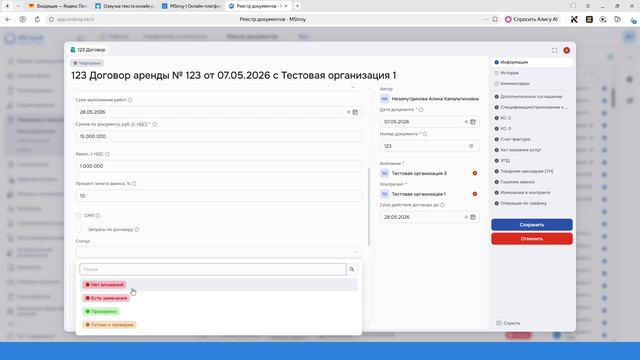Image resolution: width=640 pixels, height=360 pixels.
Task: Click info icon next to СМП label
Action: tap(98, 216)
